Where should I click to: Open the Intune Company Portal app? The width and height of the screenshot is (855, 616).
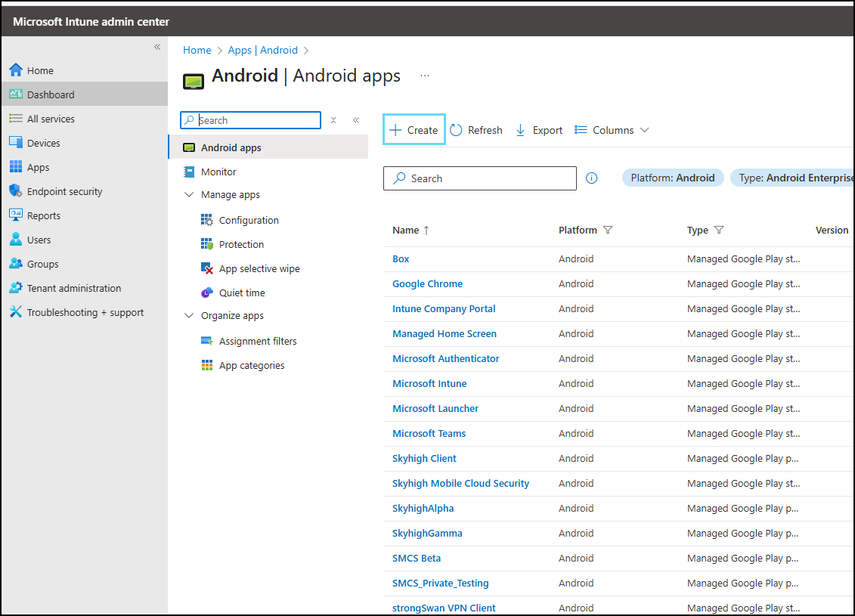tap(444, 309)
